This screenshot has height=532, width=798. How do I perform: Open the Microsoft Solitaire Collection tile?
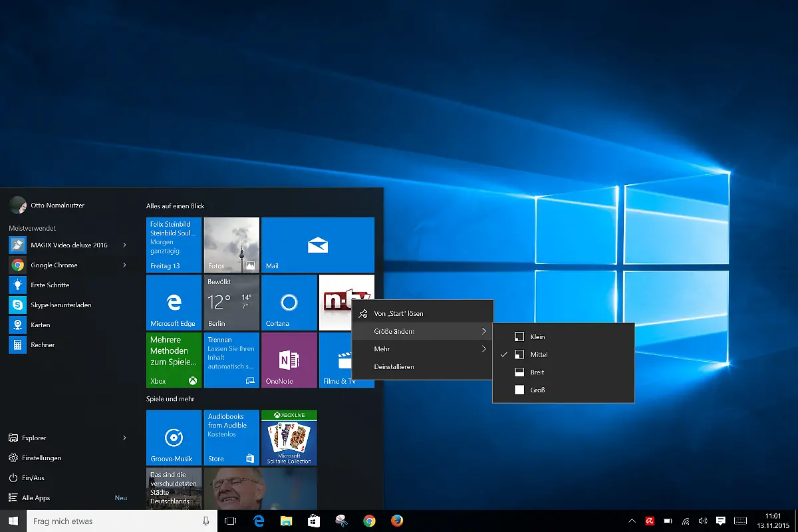(x=289, y=437)
